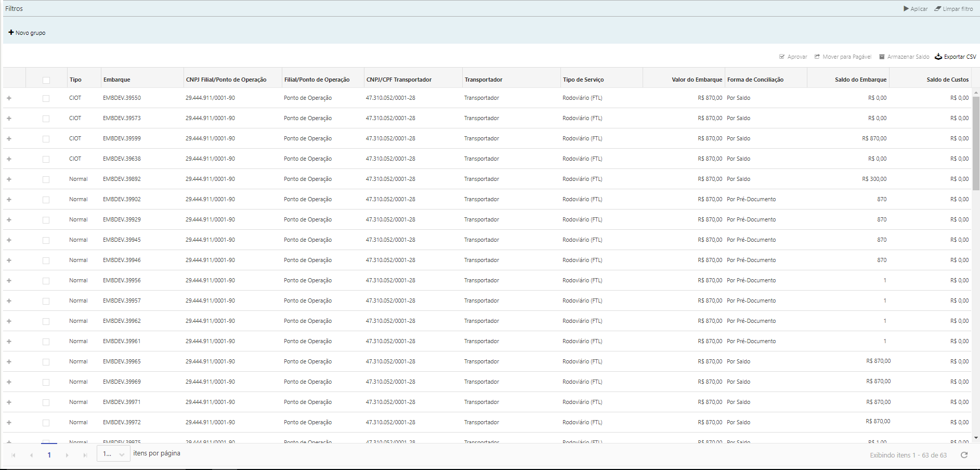Go to the previous page arrow icon
The height and width of the screenshot is (470, 980).
31,455
